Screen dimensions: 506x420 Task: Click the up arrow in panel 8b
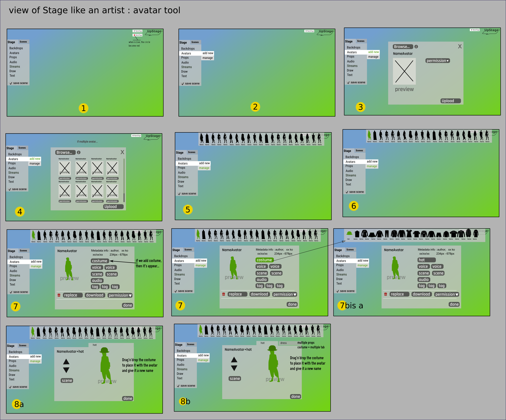click(x=234, y=360)
